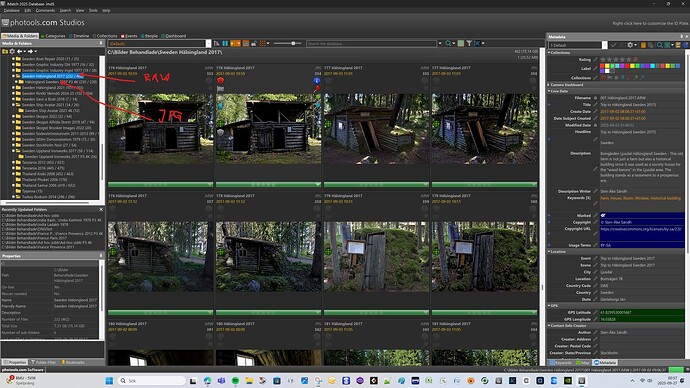
Task: Select Thailand Phuket 2006 folder
Action: pyautogui.click(x=44, y=179)
